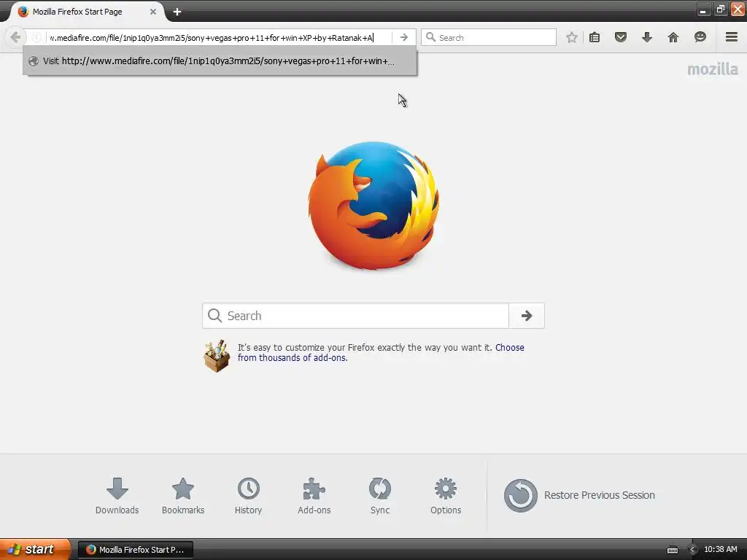
Task: Minimize the Firefox window
Action: [x=703, y=9]
